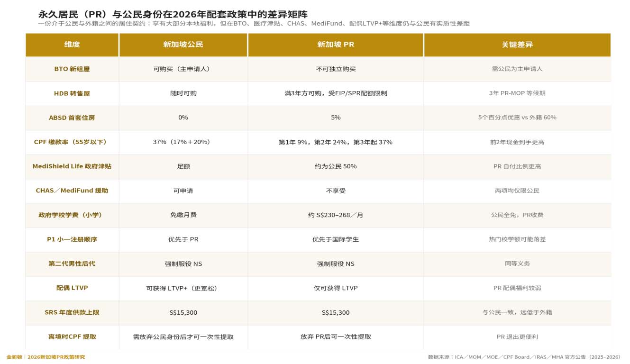630x364 pixels.
Task: Click the cell 仅可获得 LTVP
Action: pyautogui.click(x=336, y=288)
